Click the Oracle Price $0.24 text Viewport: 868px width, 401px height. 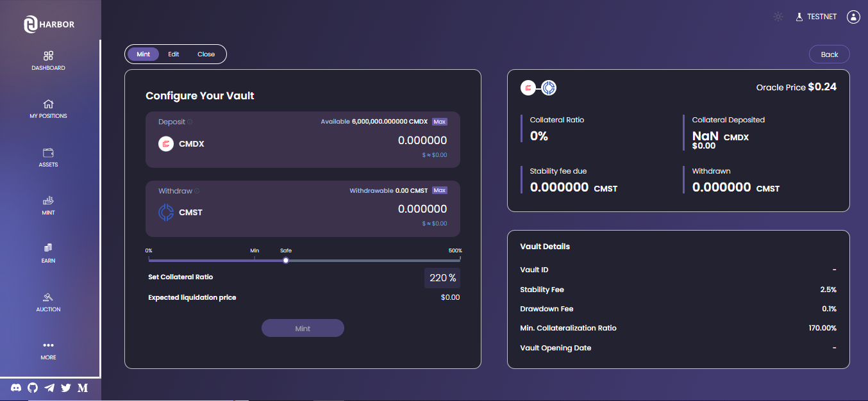796,87
